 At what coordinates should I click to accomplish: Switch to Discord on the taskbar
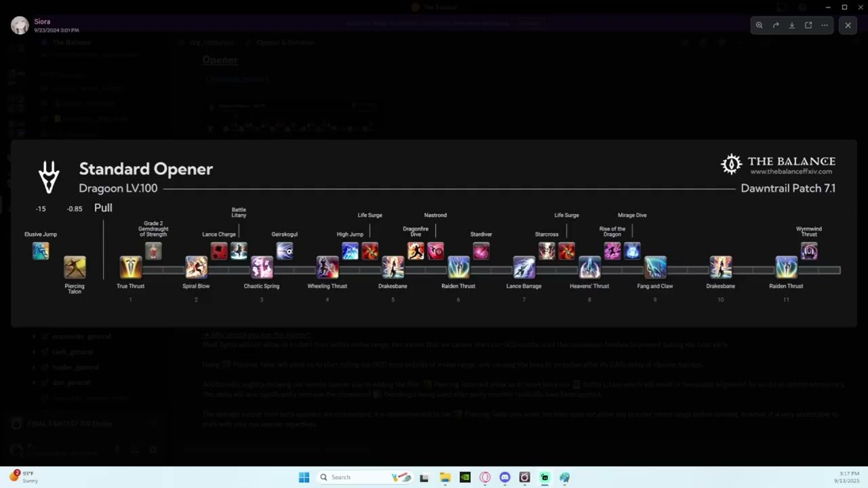pos(505,477)
